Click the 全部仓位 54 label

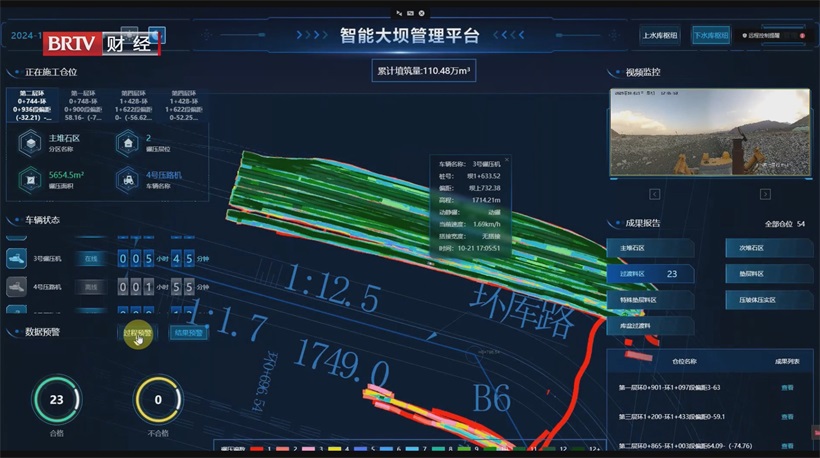(x=784, y=224)
